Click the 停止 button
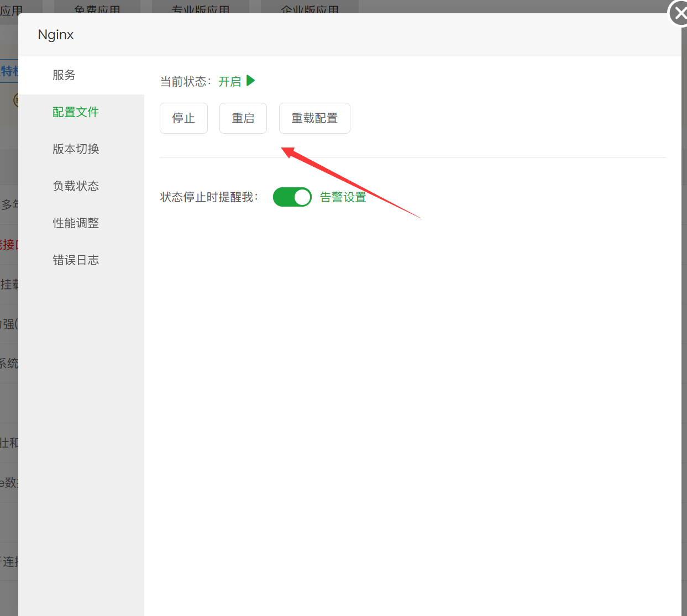Viewport: 687px width, 616px height. tap(183, 118)
